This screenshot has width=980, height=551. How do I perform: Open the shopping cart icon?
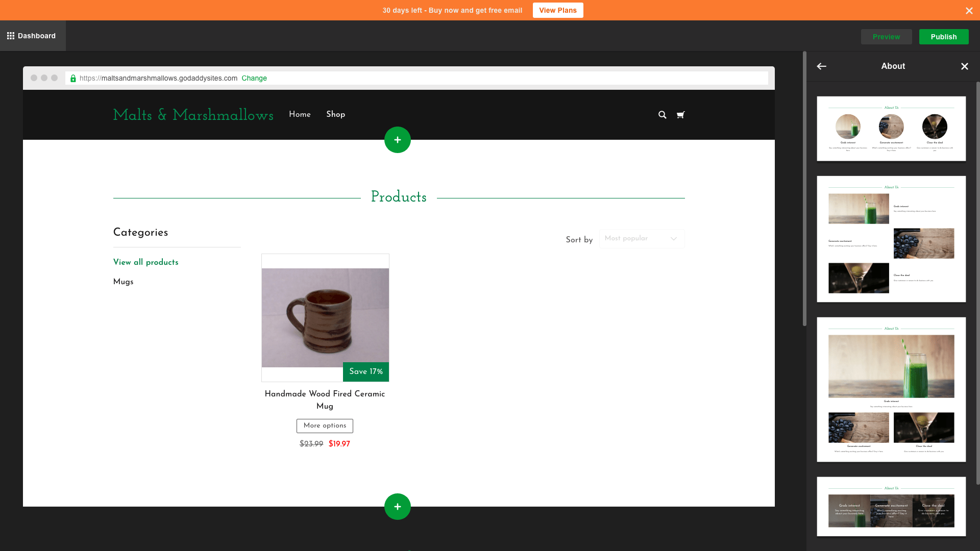pyautogui.click(x=680, y=115)
